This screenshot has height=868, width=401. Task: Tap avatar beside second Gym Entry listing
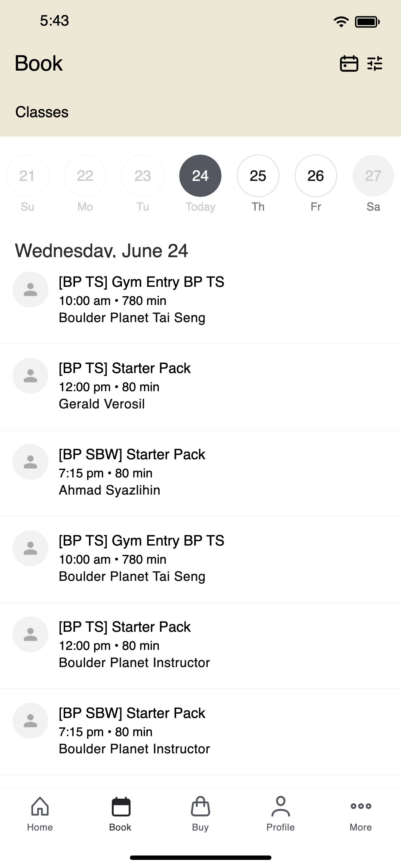30,548
